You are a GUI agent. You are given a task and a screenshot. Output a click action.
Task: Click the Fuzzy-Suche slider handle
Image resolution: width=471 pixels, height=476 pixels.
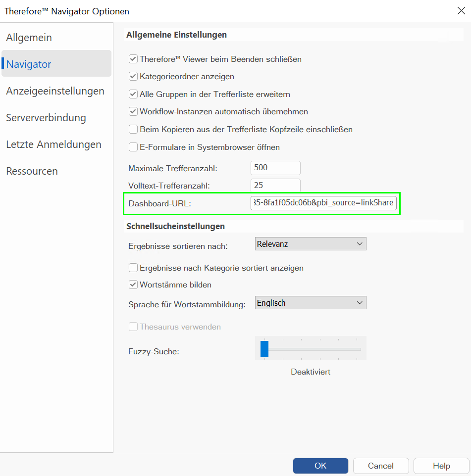tap(264, 349)
